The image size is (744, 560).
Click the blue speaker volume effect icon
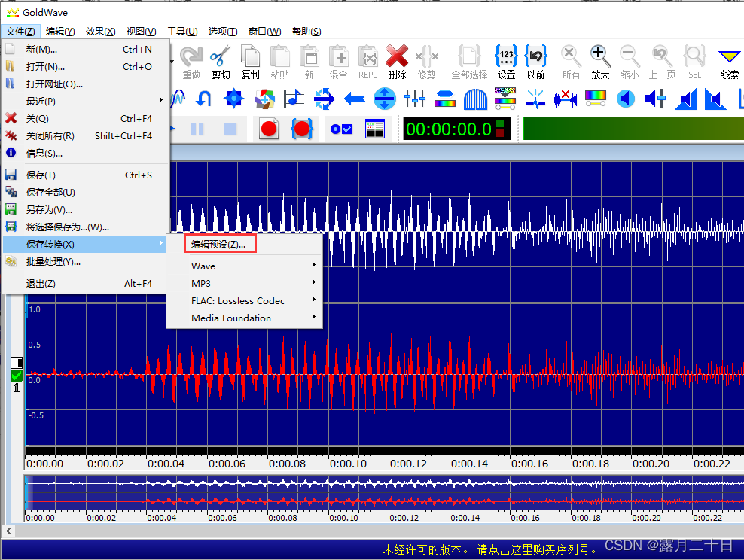[x=626, y=99]
